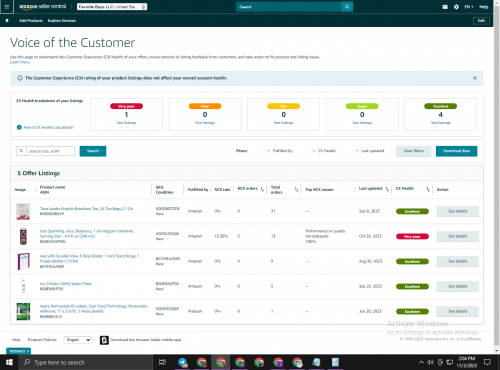Image resolution: width=500 pixels, height=370 pixels.
Task: See details for Ice O Matic Water Filter
Action: coord(458,286)
